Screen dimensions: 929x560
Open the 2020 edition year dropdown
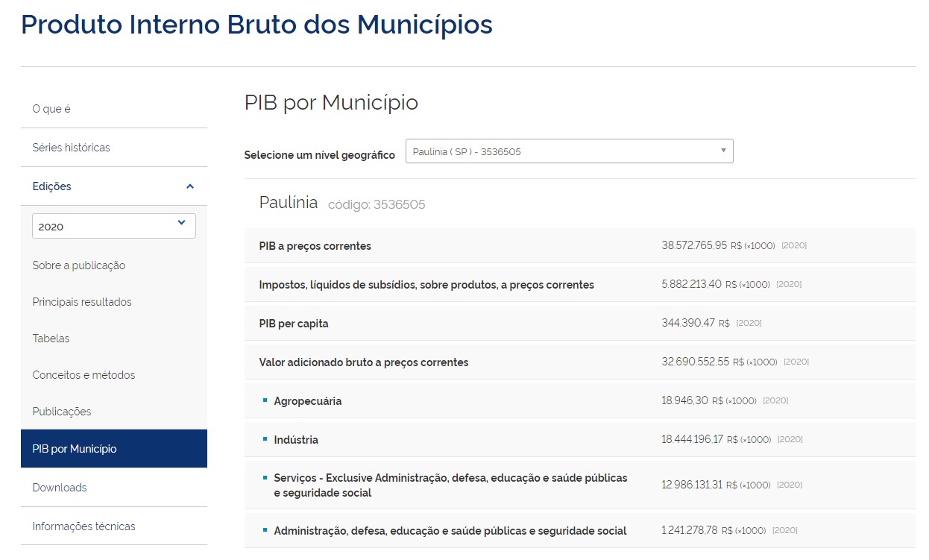point(114,226)
